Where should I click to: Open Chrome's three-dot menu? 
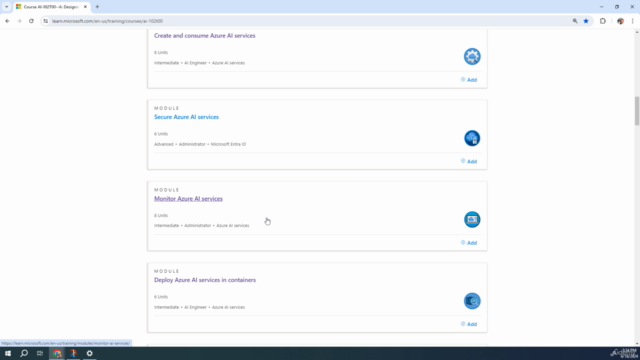(632, 21)
